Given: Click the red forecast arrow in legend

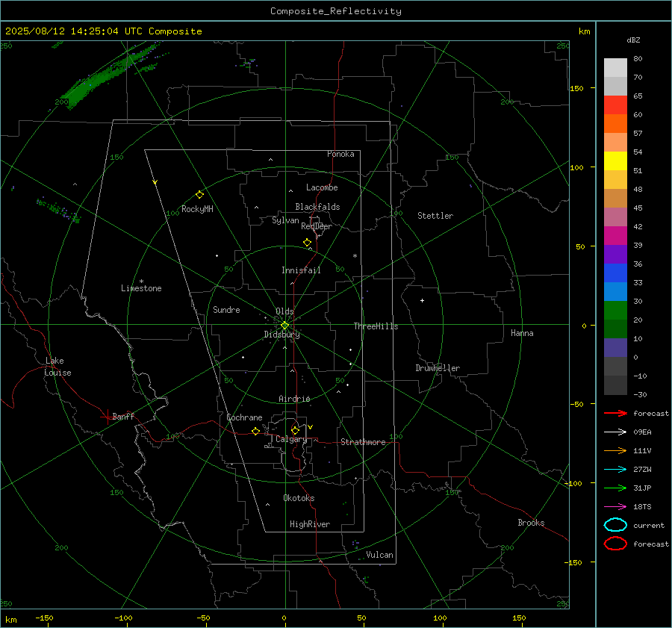Looking at the screenshot, I should tap(615, 413).
